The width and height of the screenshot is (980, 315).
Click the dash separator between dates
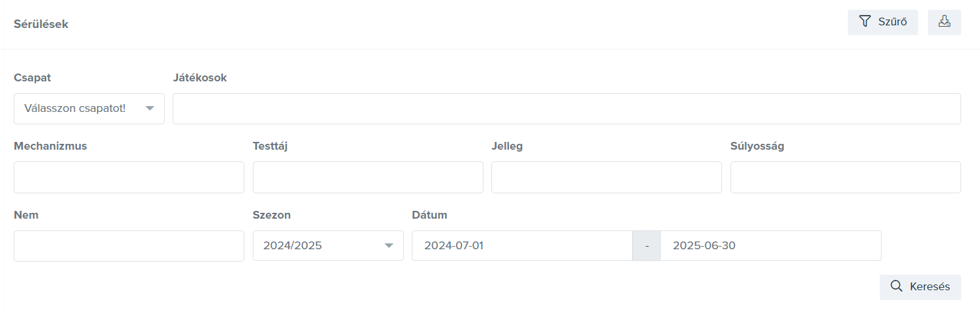coord(646,246)
